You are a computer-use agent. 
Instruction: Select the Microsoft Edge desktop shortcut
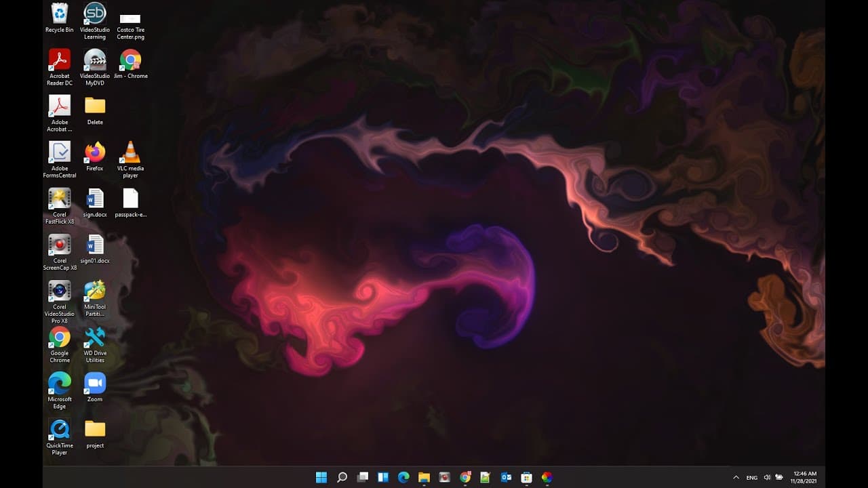pyautogui.click(x=60, y=390)
